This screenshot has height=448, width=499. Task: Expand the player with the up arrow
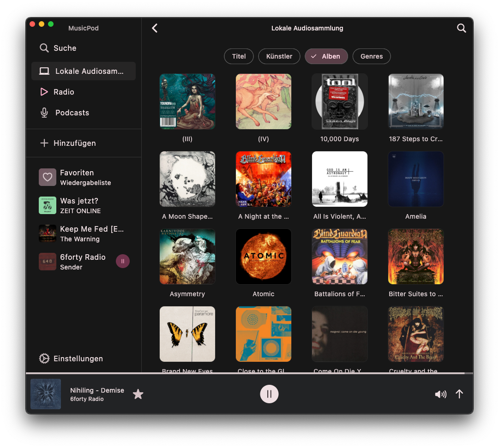(459, 394)
